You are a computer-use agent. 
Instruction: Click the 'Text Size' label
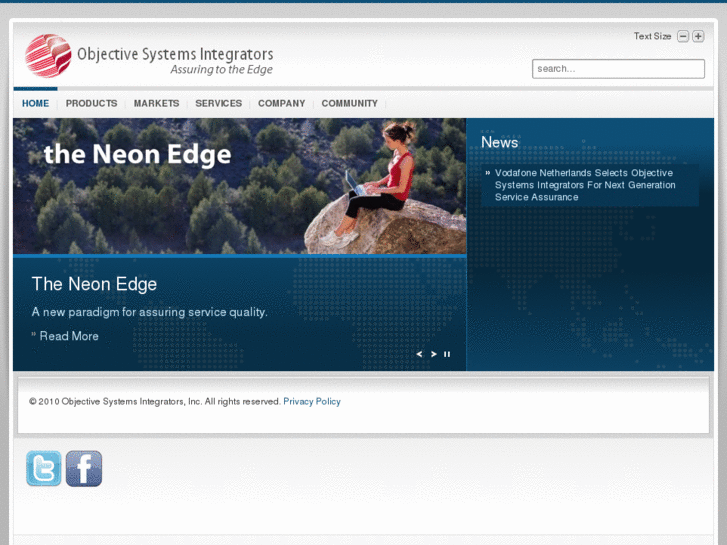(x=652, y=36)
